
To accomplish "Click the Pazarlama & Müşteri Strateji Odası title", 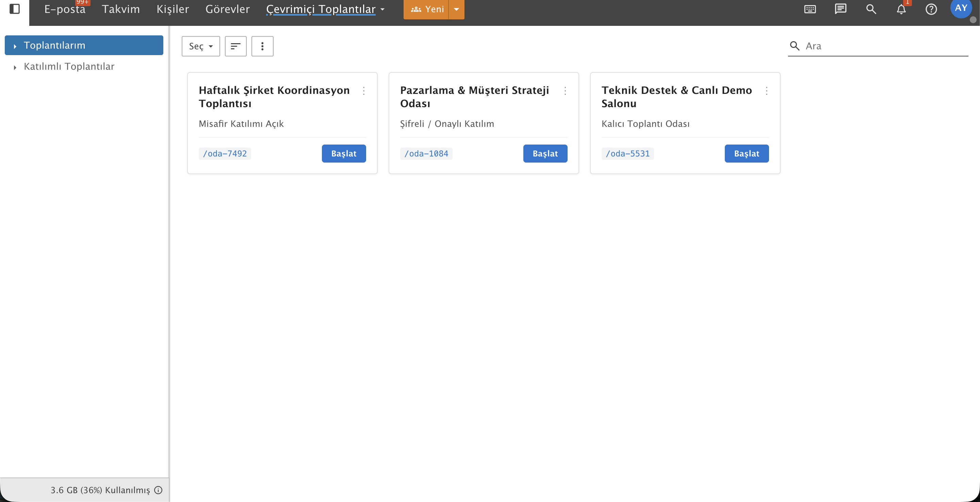I will point(474,97).
